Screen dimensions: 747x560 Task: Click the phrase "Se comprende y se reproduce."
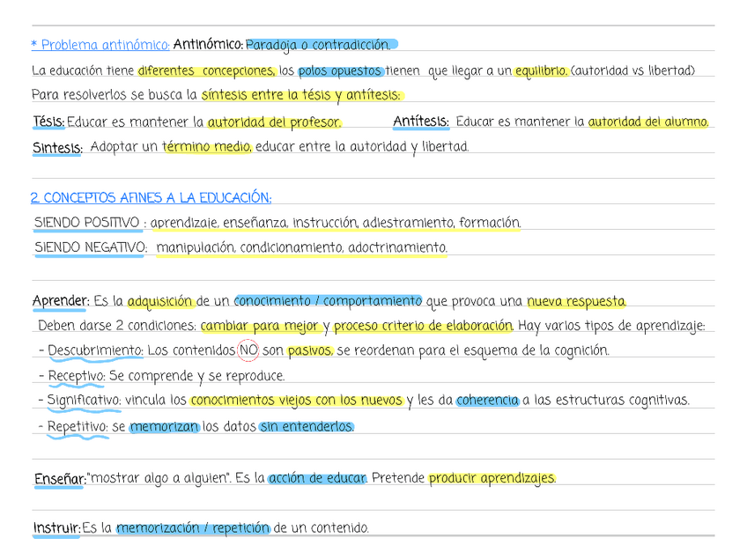tap(197, 376)
